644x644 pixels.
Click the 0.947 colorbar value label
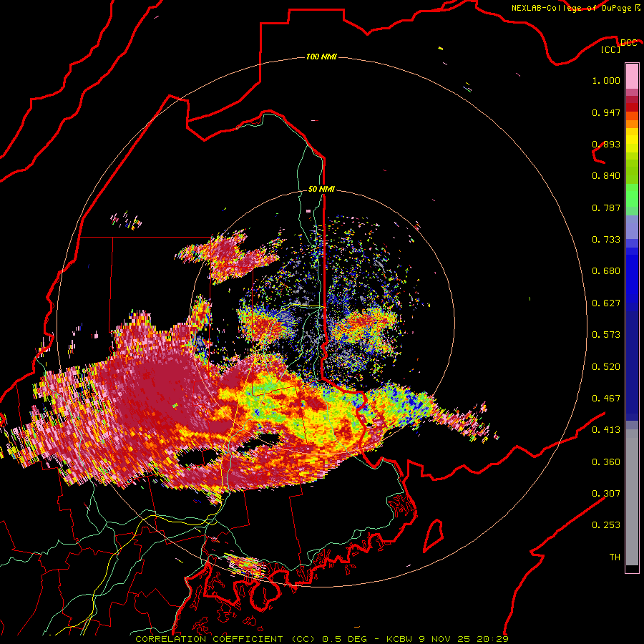click(606, 112)
